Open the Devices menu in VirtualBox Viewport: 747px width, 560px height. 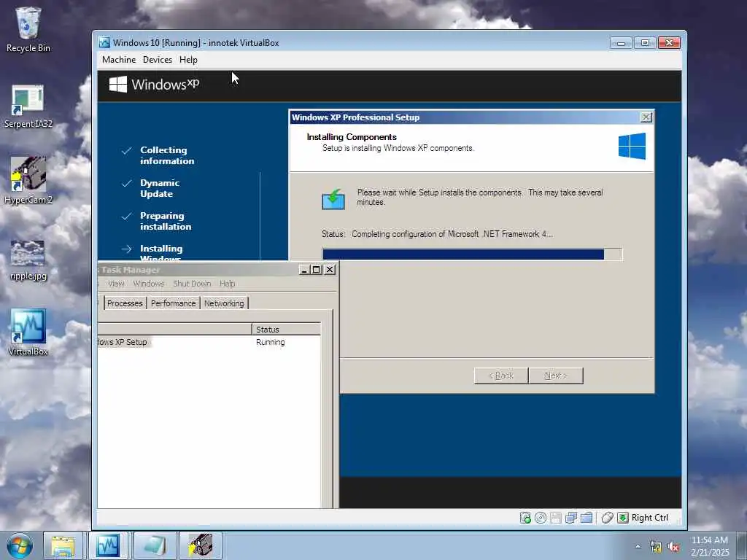coord(158,60)
